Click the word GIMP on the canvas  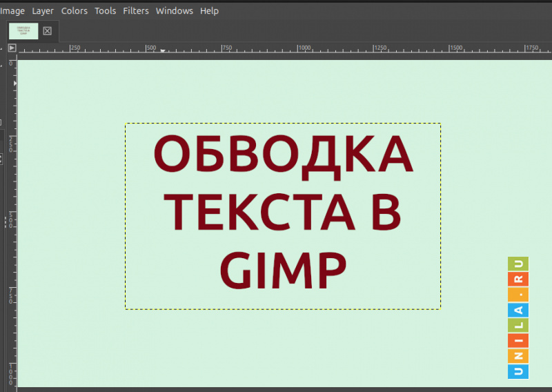[x=283, y=269]
